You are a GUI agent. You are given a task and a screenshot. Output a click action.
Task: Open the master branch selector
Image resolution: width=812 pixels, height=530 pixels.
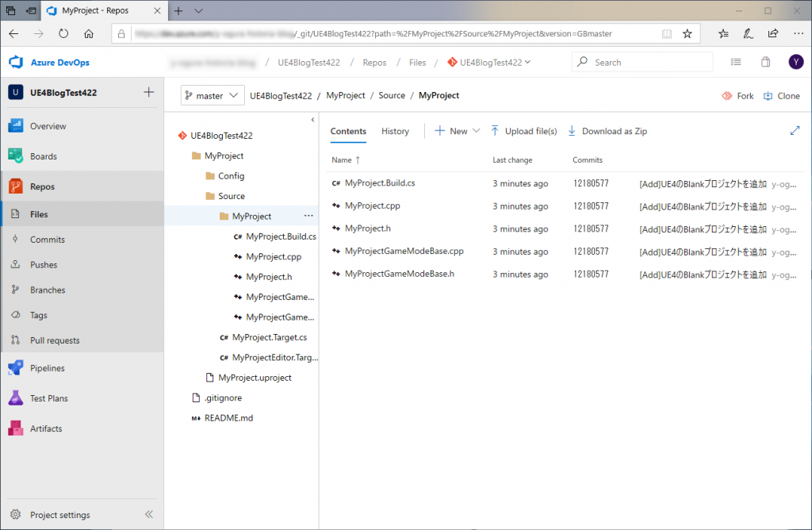pyautogui.click(x=212, y=94)
